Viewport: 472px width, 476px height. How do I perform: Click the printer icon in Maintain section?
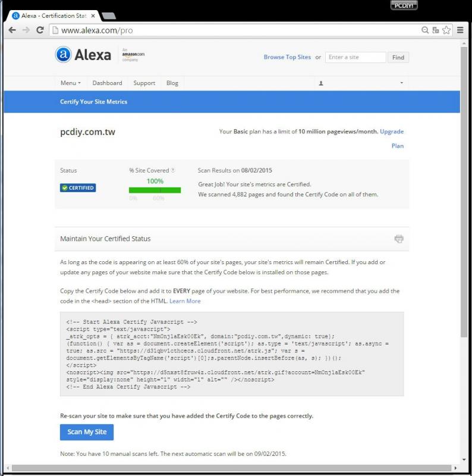(x=399, y=239)
